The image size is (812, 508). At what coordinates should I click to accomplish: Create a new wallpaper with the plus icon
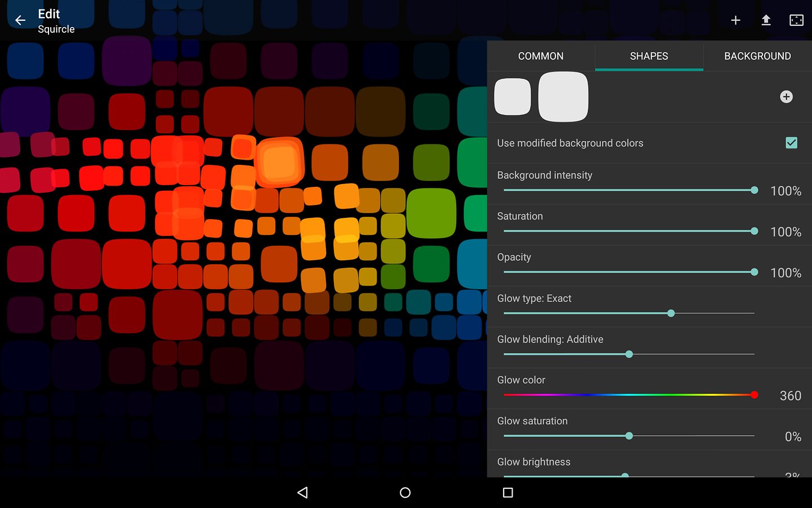click(735, 20)
